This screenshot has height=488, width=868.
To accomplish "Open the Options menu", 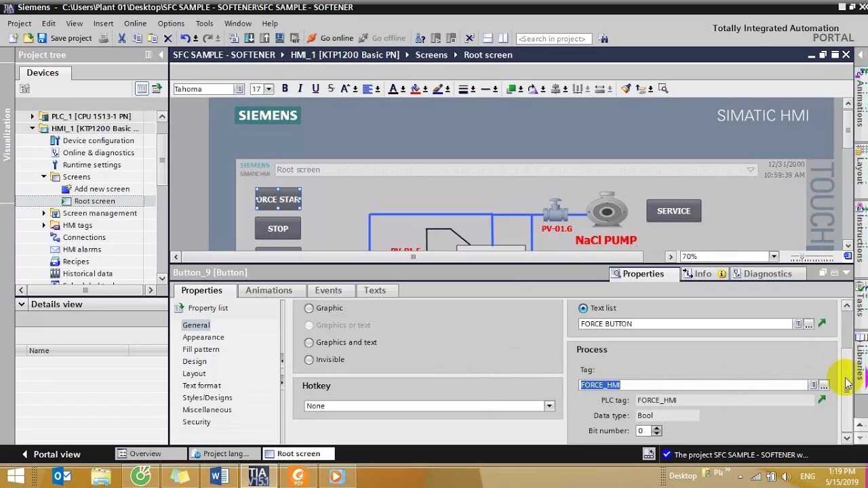I will [170, 23].
